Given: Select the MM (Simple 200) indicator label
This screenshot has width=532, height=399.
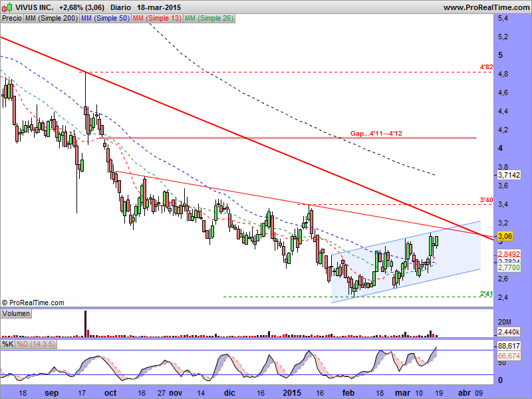Looking at the screenshot, I should [52, 19].
